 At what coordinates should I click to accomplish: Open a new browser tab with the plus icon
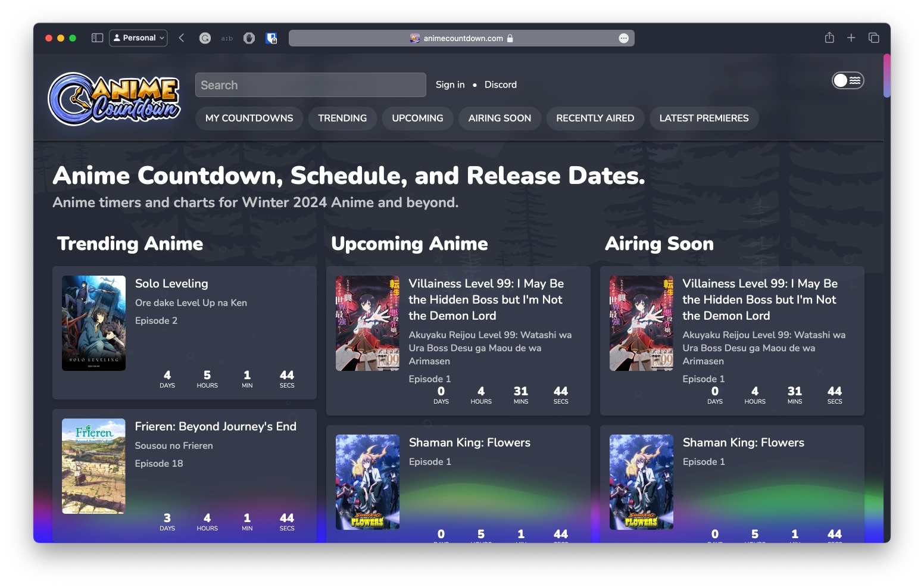[851, 38]
